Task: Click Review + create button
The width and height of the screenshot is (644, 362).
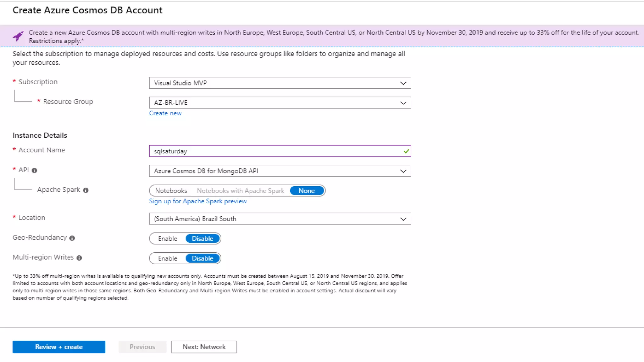Action: point(59,347)
